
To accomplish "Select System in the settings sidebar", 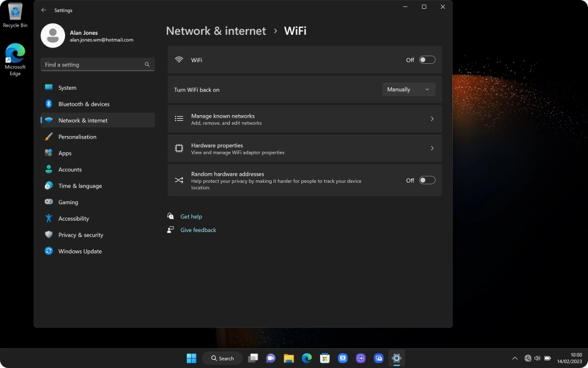I will (x=67, y=88).
